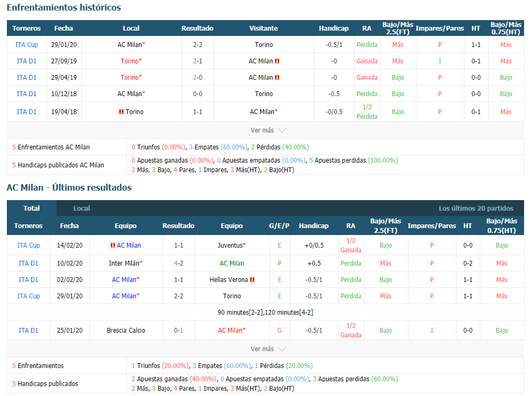This screenshot has width=532, height=396.
Task: Click Torneros header in AC Milan results table
Action: click(x=28, y=225)
